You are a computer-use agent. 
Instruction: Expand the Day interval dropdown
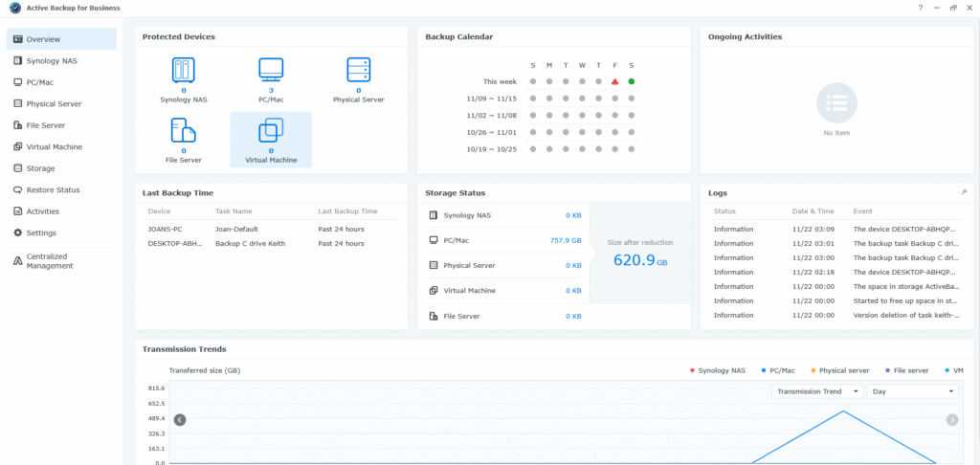[x=911, y=391]
